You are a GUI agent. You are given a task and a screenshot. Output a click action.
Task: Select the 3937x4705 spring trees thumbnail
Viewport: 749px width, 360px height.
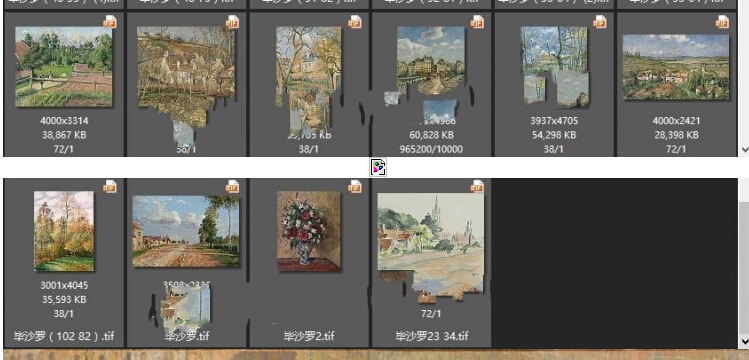(554, 66)
